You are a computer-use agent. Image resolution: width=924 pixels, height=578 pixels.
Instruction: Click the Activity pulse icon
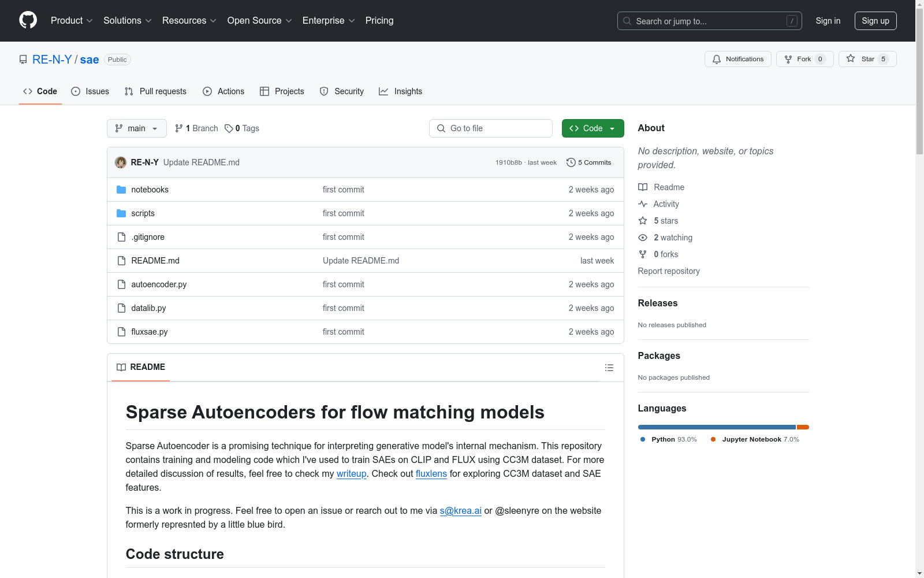click(643, 204)
